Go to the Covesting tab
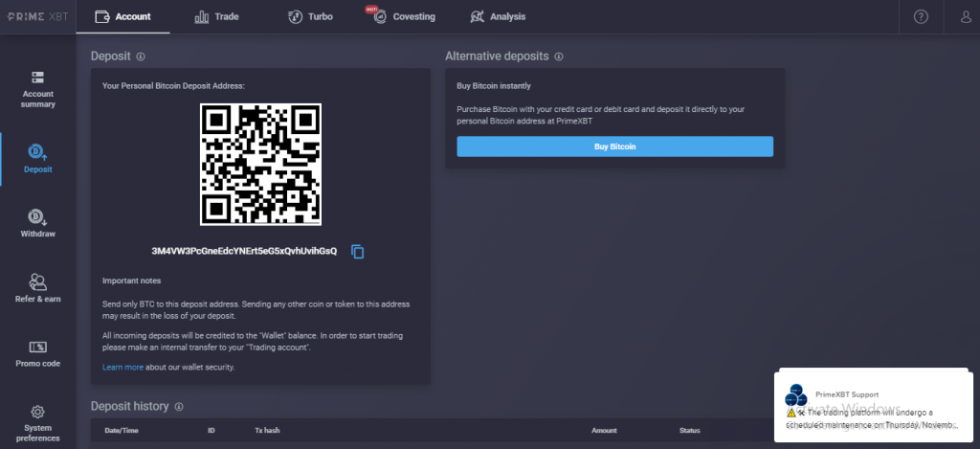This screenshot has height=449, width=980. point(405,17)
